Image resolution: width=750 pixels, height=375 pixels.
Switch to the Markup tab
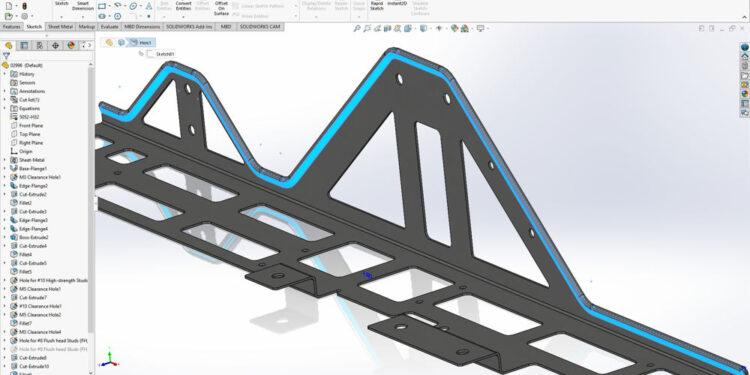tap(87, 27)
